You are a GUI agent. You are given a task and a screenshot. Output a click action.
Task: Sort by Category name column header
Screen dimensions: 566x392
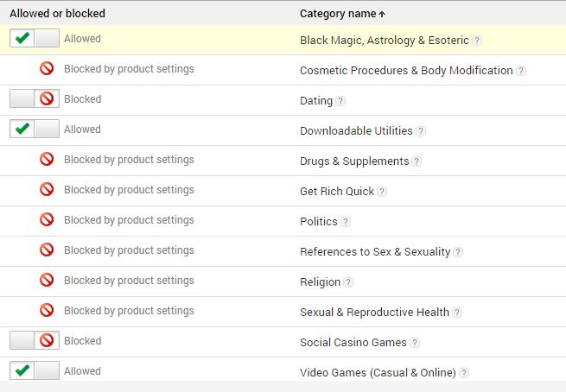coord(337,14)
